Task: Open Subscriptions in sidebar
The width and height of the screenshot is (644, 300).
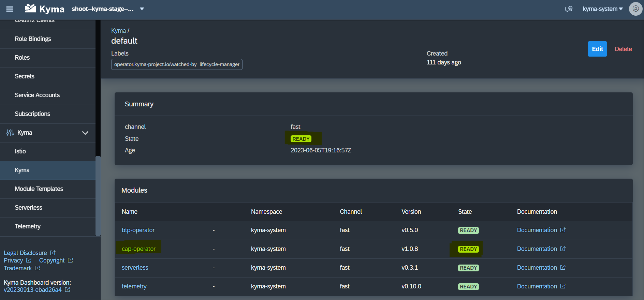Action: (x=48, y=114)
